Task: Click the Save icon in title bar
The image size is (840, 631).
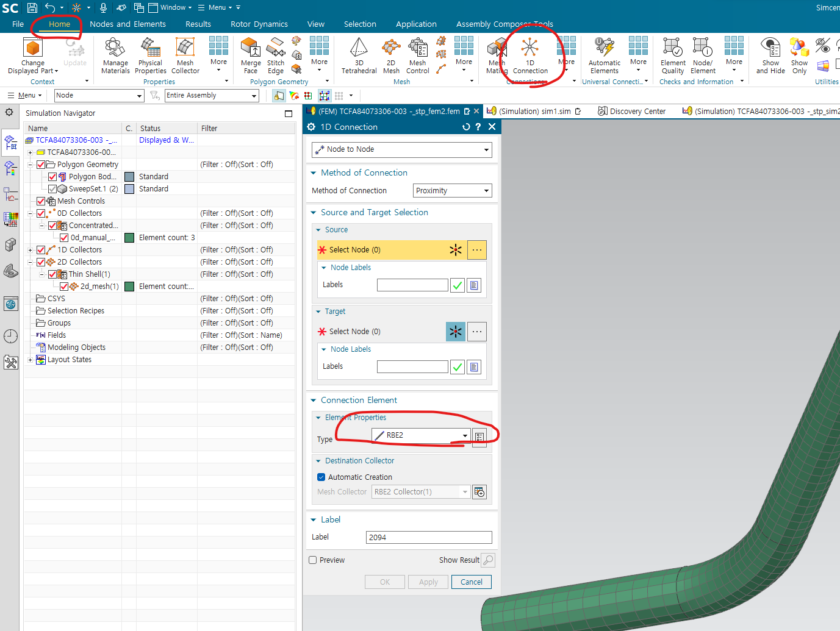Action: (x=32, y=8)
